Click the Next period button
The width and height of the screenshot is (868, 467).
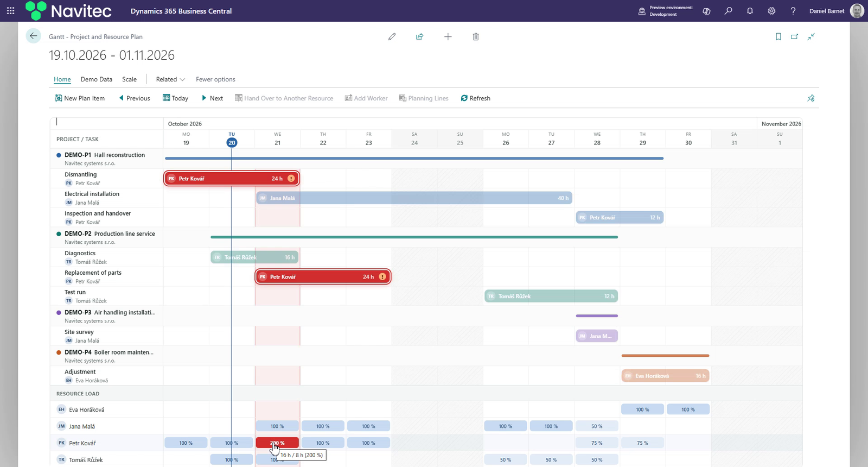point(212,98)
